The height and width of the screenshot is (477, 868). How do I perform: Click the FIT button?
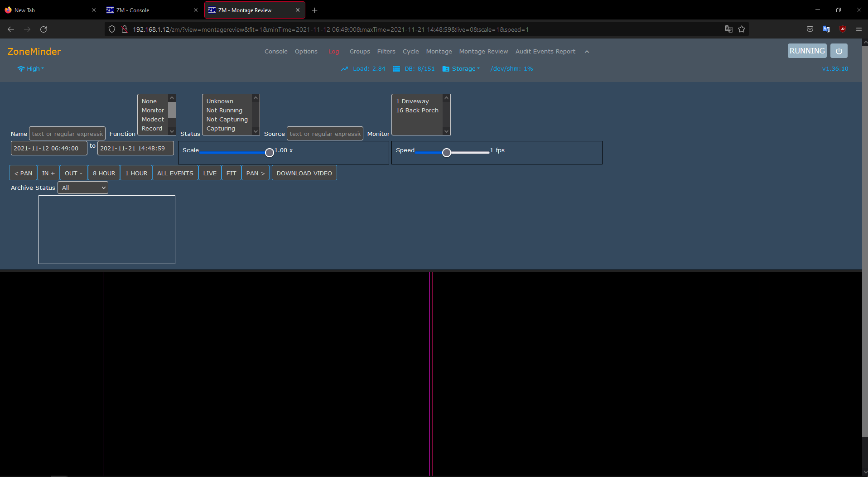tap(231, 173)
